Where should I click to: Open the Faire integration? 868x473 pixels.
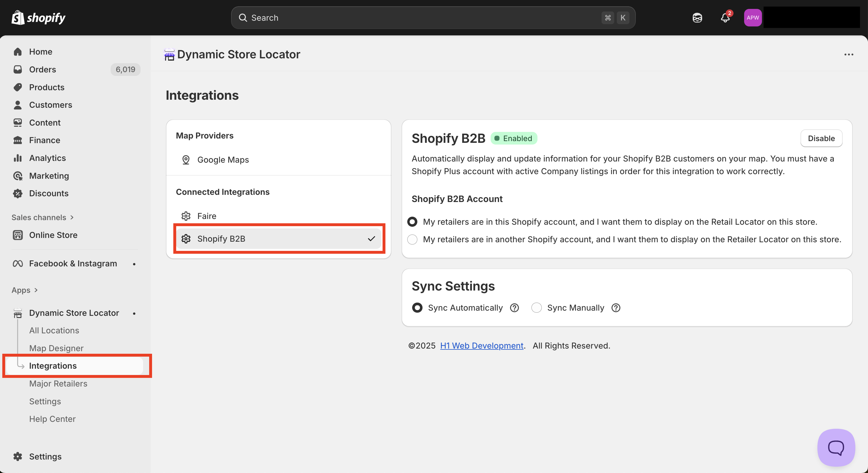click(207, 216)
